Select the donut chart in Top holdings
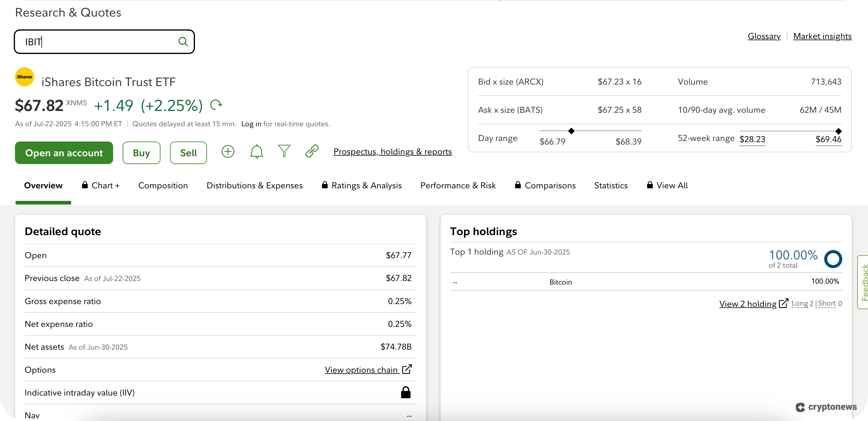868x421 pixels. click(833, 259)
